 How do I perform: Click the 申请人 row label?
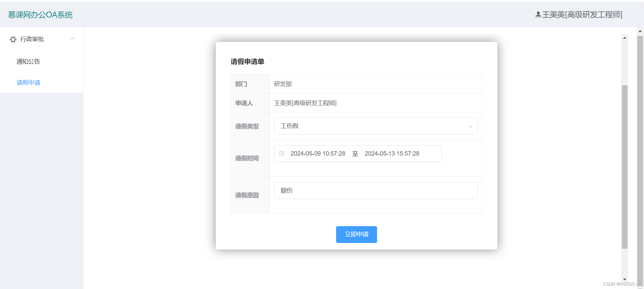pyautogui.click(x=244, y=103)
